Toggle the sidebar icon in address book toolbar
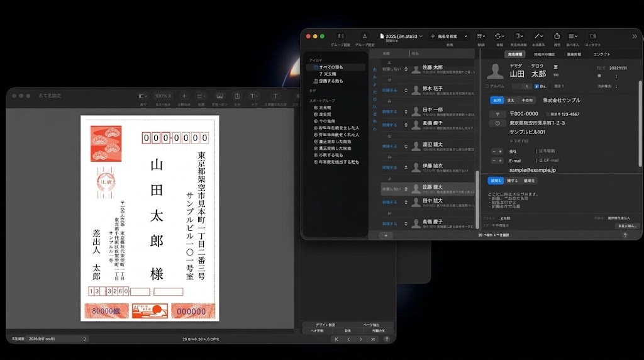 pyautogui.click(x=340, y=36)
